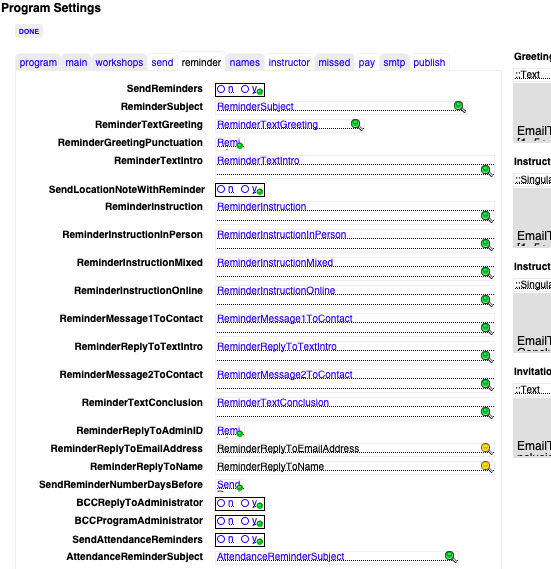Image resolution: width=551 pixels, height=569 pixels.
Task: Click the '::Text' field under Greeting panel
Action: click(532, 74)
